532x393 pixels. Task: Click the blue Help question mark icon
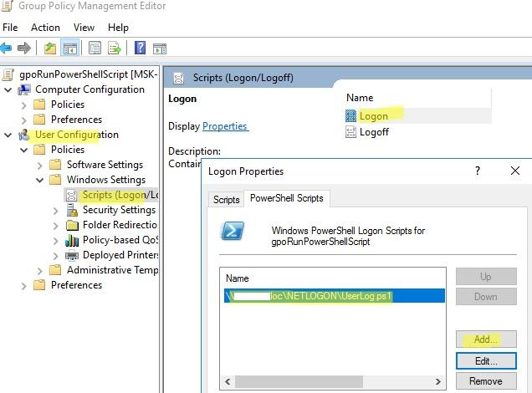click(140, 48)
